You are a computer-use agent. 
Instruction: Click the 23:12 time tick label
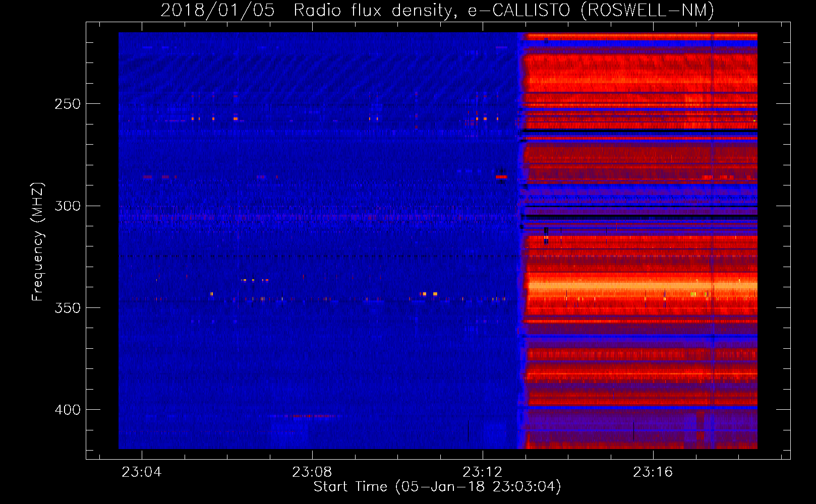[483, 472]
